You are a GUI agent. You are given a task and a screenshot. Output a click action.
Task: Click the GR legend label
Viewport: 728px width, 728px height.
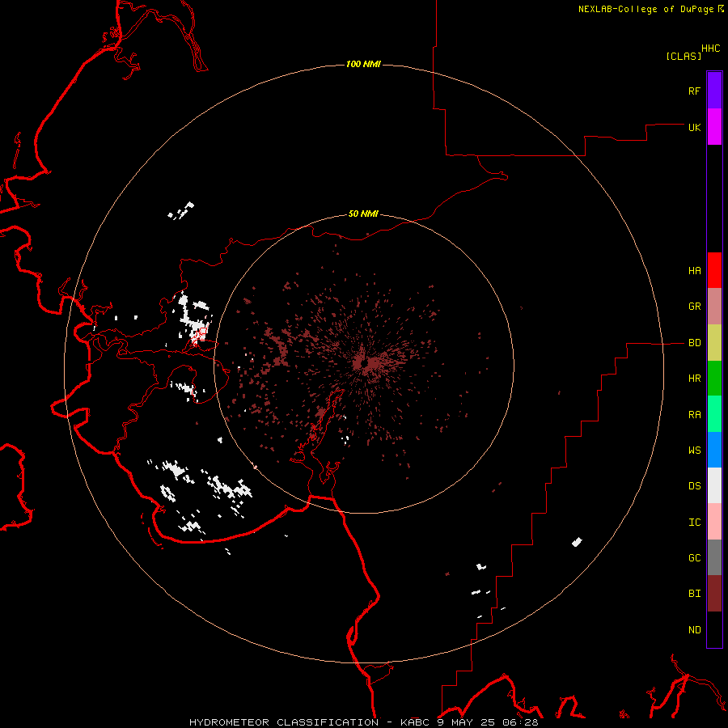point(694,307)
